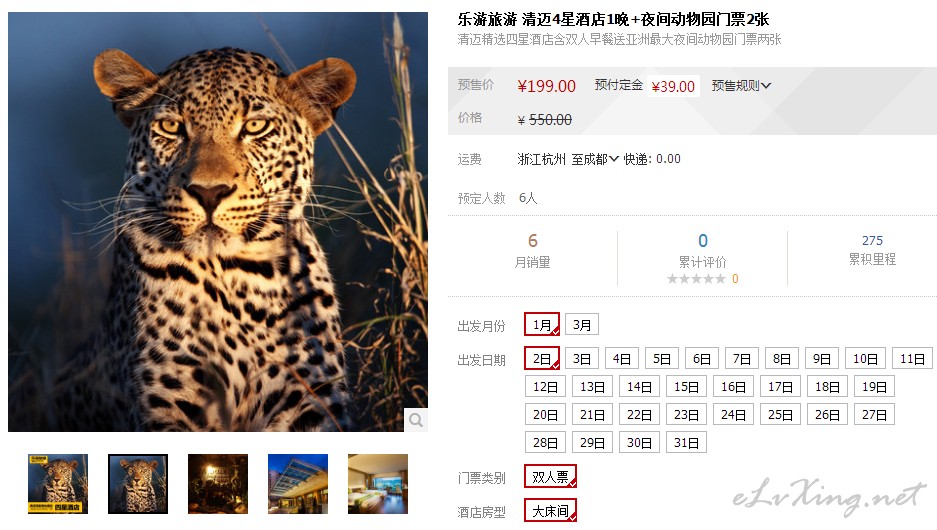Select the 3月 departure month option

pyautogui.click(x=581, y=324)
